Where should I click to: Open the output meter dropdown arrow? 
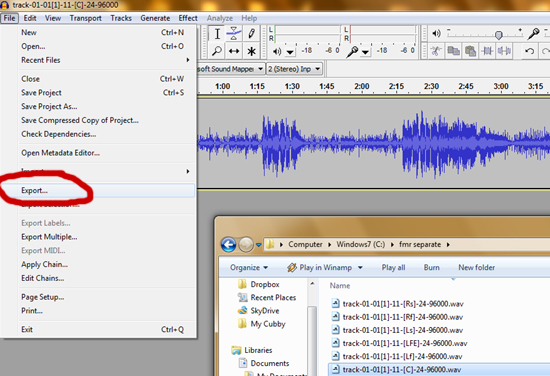pos(290,53)
